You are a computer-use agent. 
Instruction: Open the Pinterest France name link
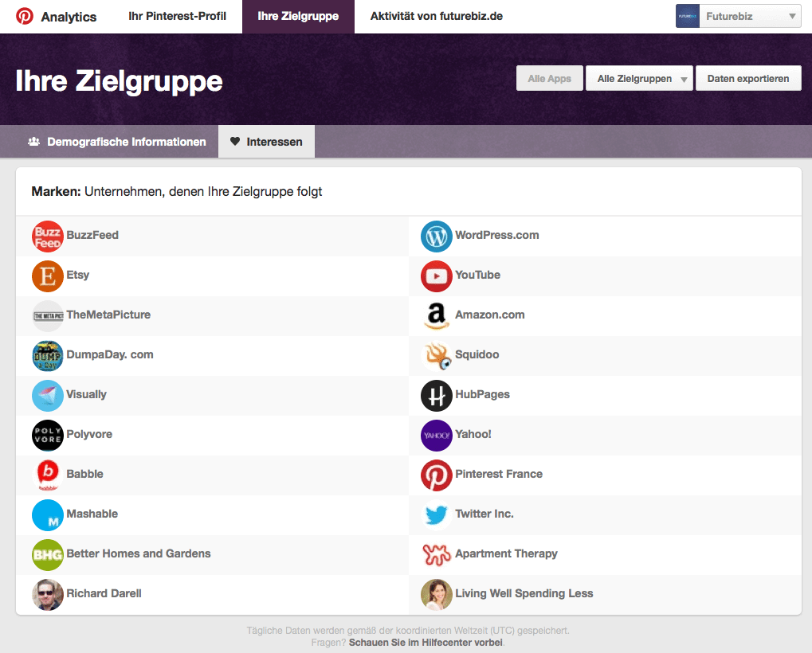(499, 475)
